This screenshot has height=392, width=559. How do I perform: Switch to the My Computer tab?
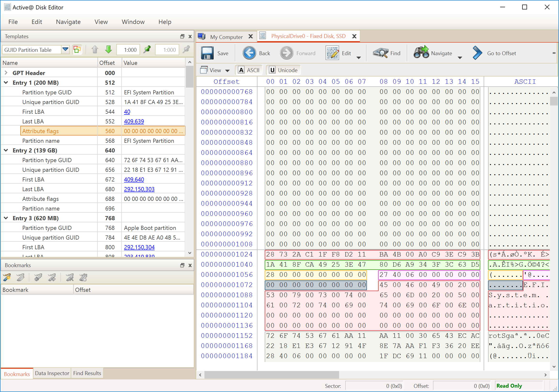226,37
